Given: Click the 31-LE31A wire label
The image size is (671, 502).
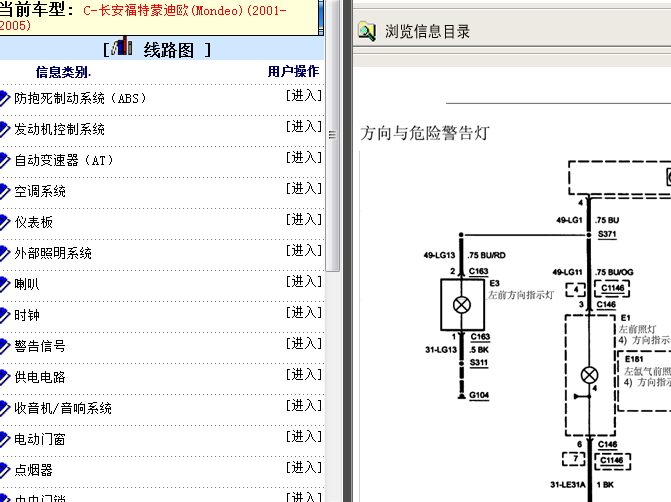Looking at the screenshot, I should point(567,485).
